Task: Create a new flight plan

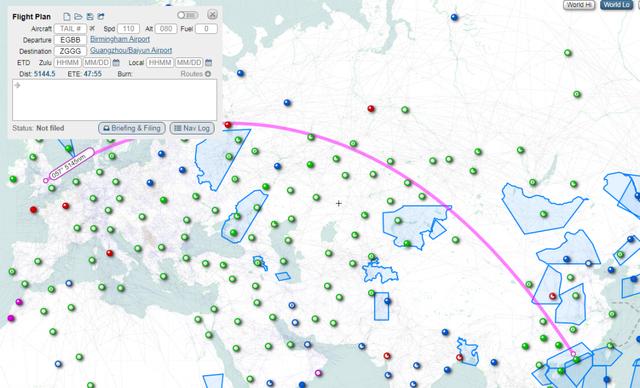Action: tap(67, 17)
